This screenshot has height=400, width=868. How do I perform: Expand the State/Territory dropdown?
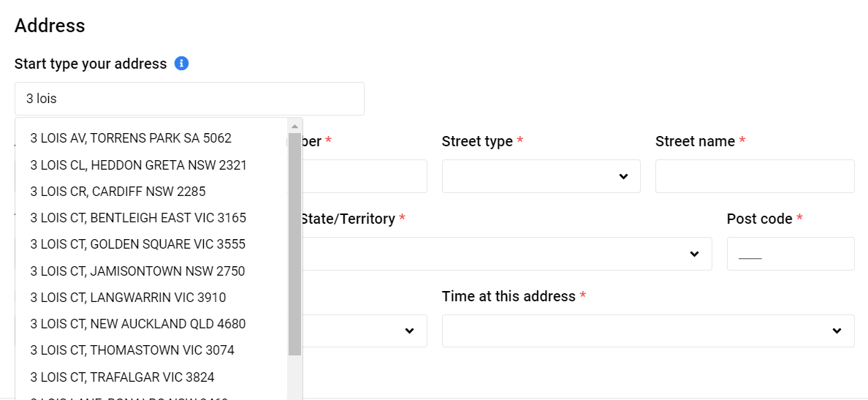coord(504,254)
